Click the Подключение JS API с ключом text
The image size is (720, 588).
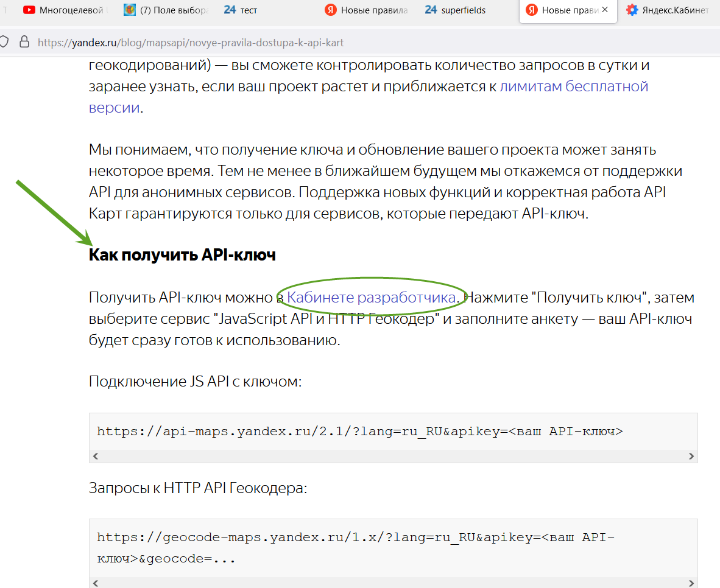[x=195, y=382]
